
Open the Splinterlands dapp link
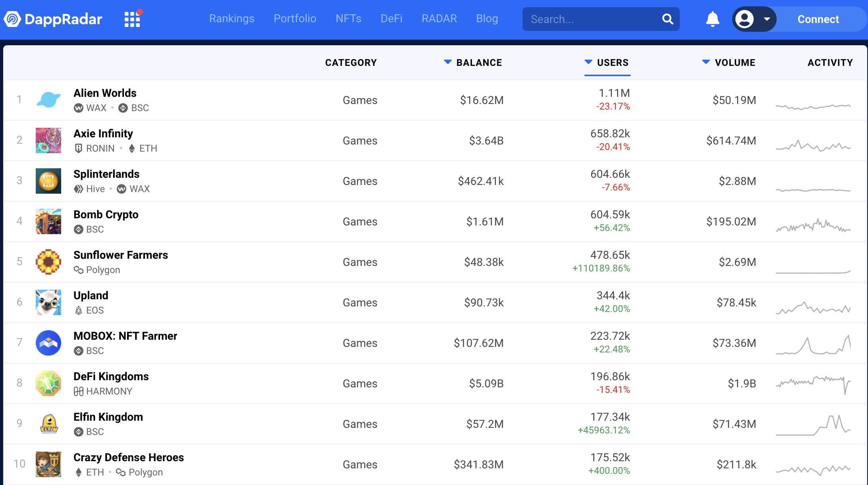click(106, 174)
